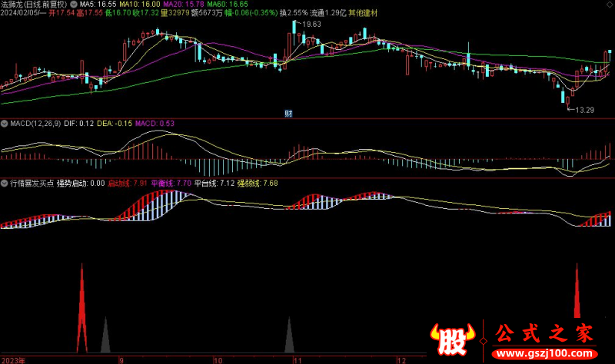Click the DIF: 0.12 value

coord(79,124)
